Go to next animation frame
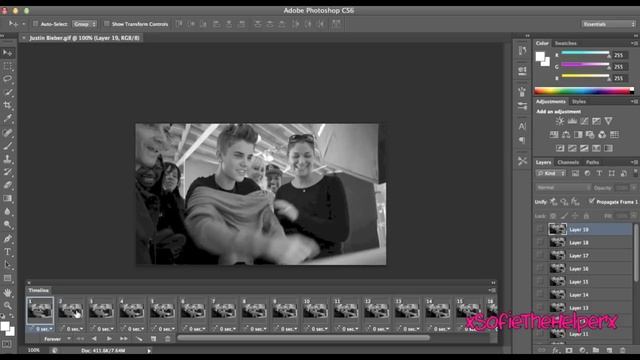This screenshot has width=640, height=360. [x=123, y=339]
